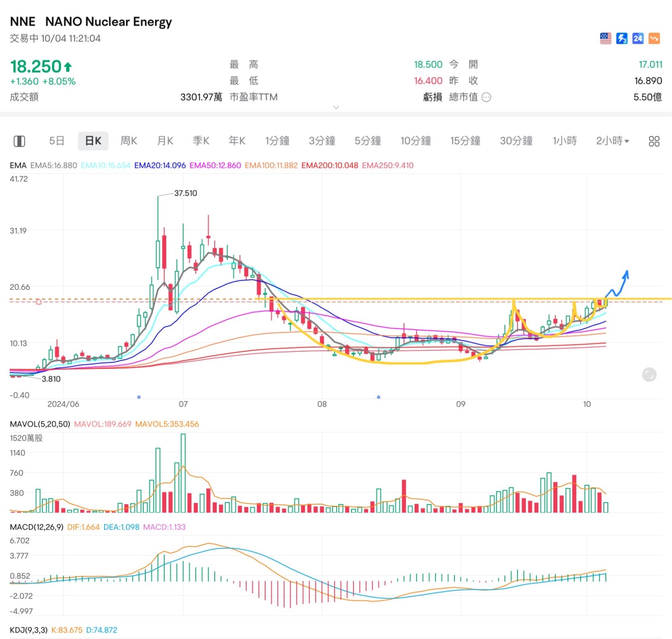The width and height of the screenshot is (672, 639).
Task: Select the 15分鐘 interval tab
Action: pyautogui.click(x=465, y=141)
